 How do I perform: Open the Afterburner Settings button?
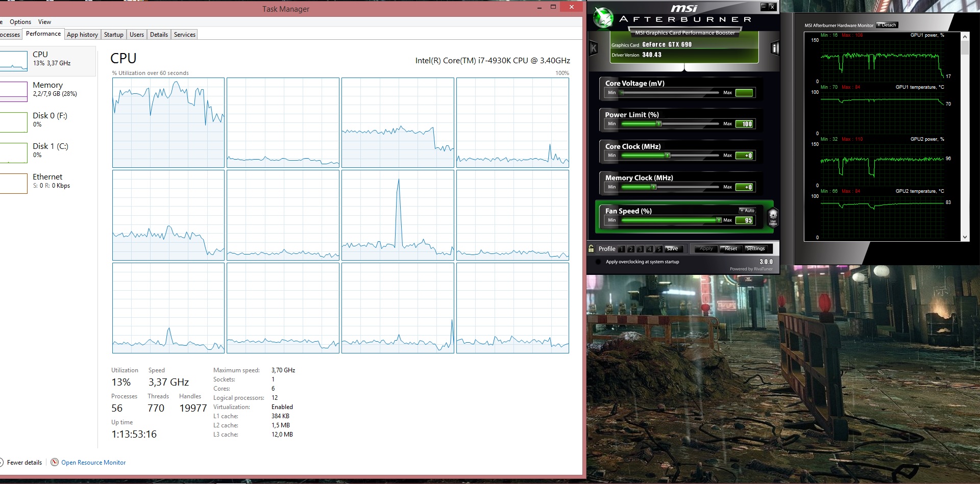pos(755,249)
